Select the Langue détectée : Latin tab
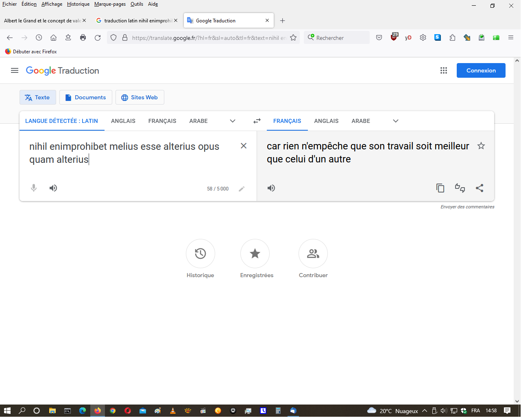 tap(61, 121)
